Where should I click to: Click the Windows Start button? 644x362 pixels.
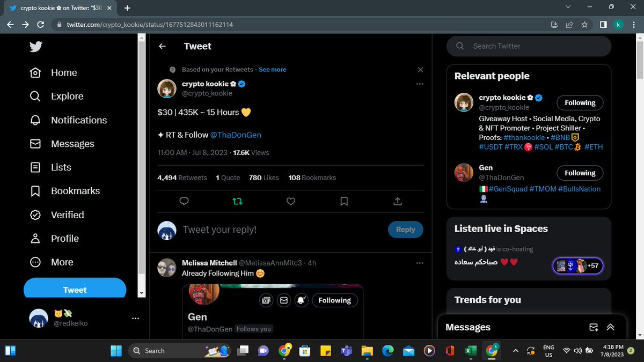116,351
